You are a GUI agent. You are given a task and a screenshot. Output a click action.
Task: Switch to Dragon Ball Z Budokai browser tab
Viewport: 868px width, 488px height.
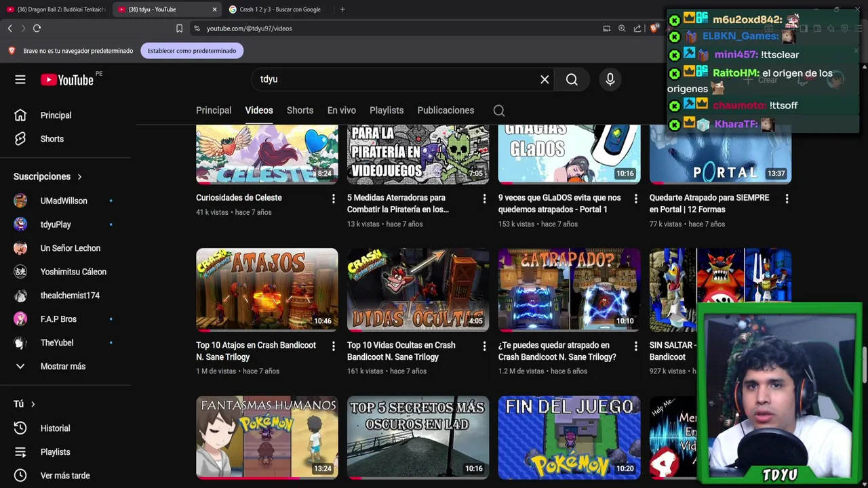pos(56,9)
